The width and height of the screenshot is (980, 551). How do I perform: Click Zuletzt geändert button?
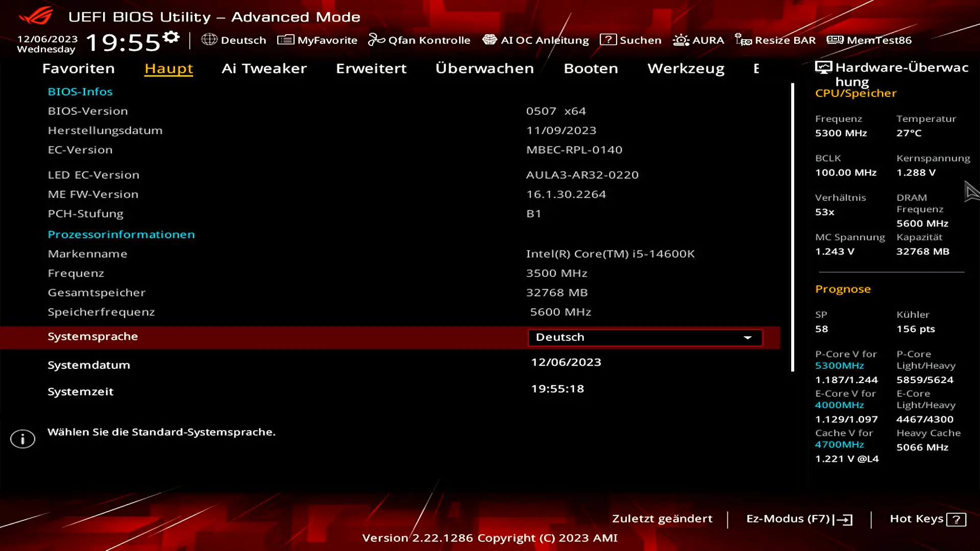pyautogui.click(x=662, y=519)
